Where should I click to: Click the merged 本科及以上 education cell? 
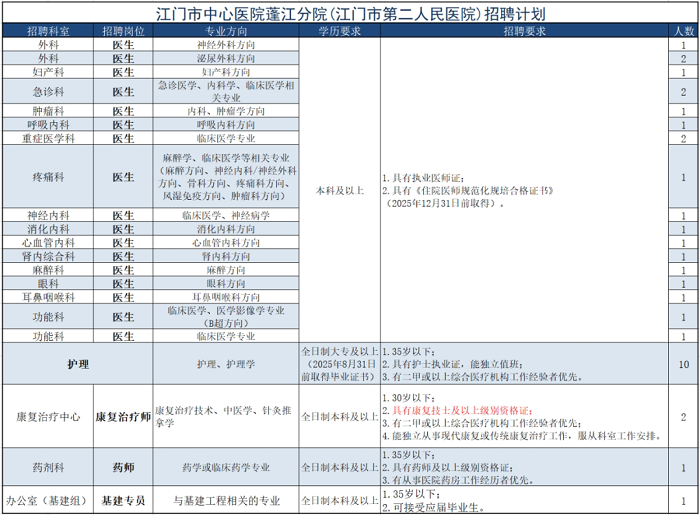coord(340,191)
